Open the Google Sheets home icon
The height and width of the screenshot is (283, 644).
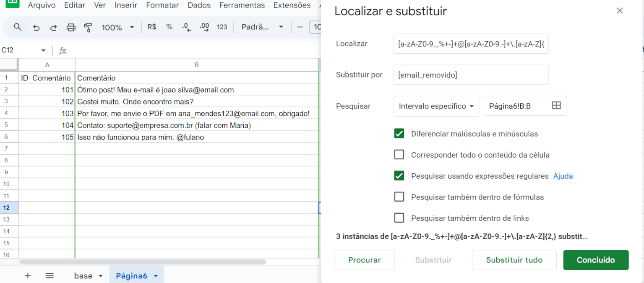(13, 3)
